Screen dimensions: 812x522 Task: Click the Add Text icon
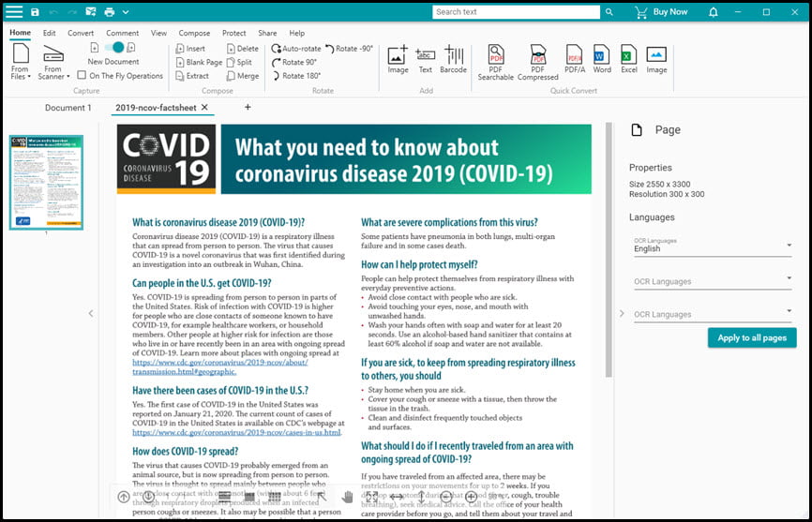[x=425, y=59]
